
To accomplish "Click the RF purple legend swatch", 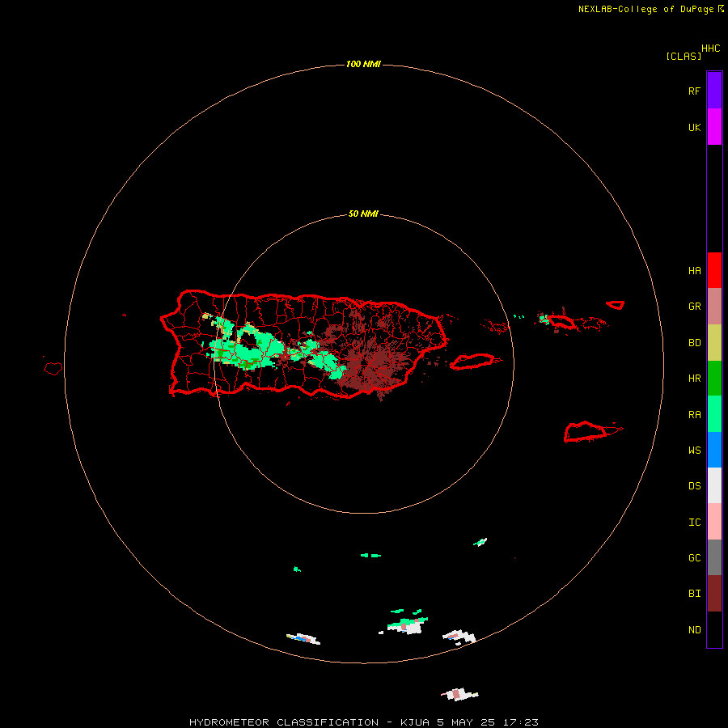I will point(714,90).
